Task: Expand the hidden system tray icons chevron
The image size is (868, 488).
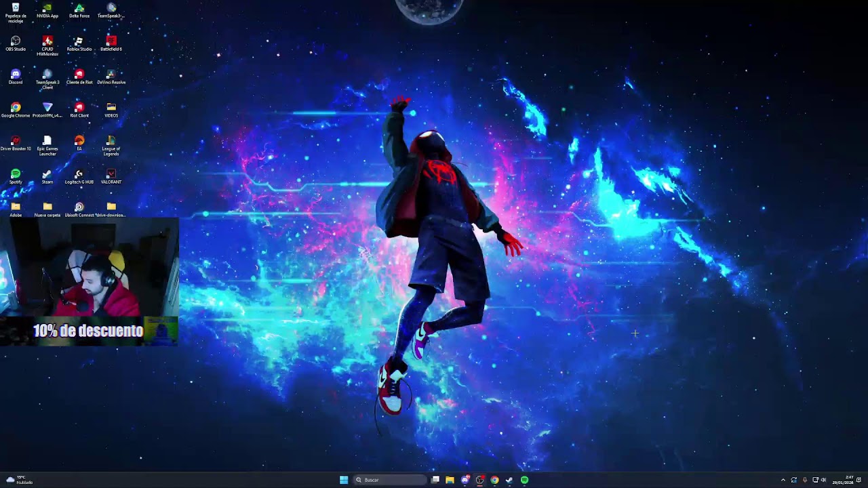Action: pos(783,480)
